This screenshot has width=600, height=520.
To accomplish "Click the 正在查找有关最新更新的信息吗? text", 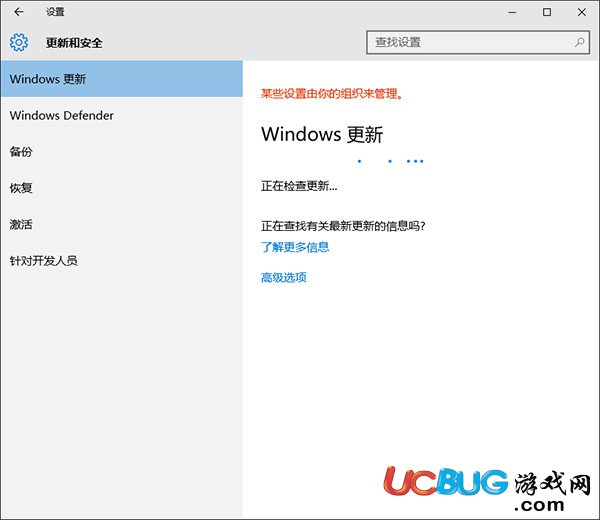I will coord(343,226).
